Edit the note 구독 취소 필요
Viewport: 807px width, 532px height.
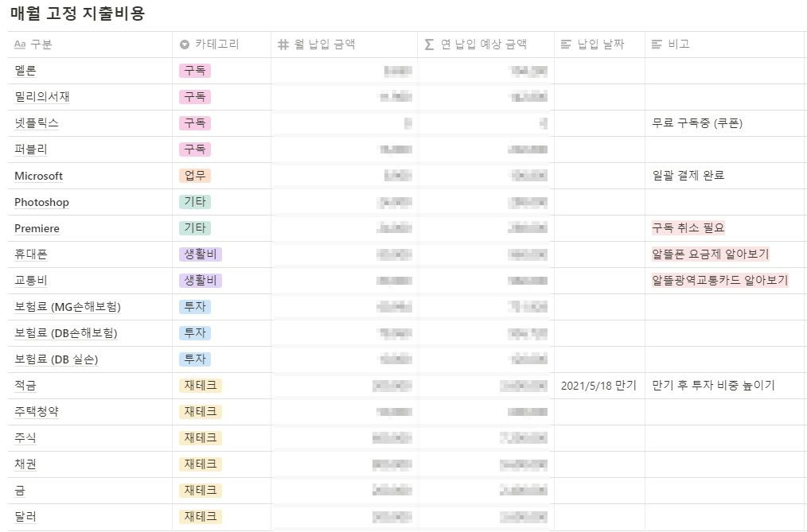tap(688, 227)
